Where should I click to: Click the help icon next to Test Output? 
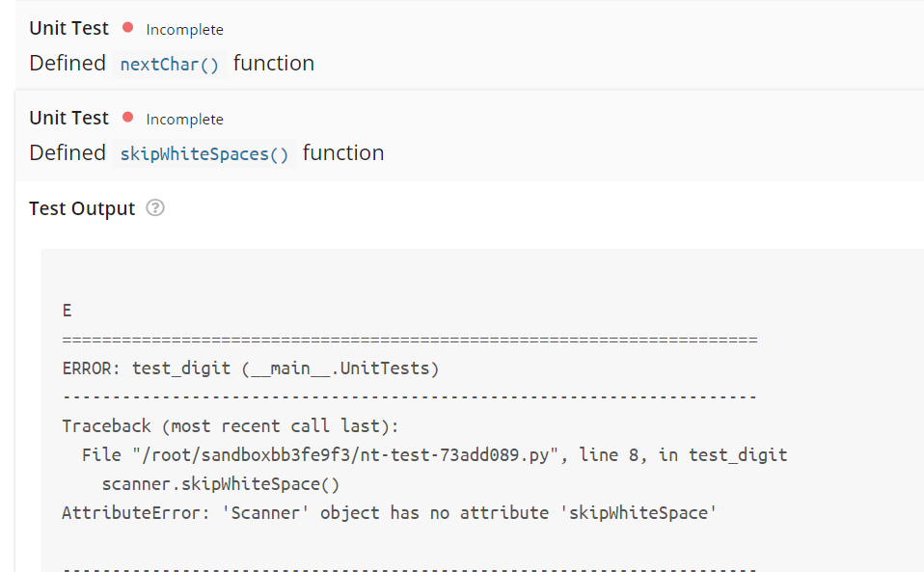pos(154,207)
